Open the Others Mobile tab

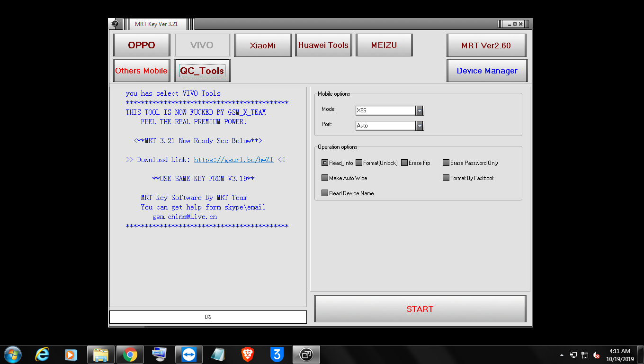tap(142, 71)
